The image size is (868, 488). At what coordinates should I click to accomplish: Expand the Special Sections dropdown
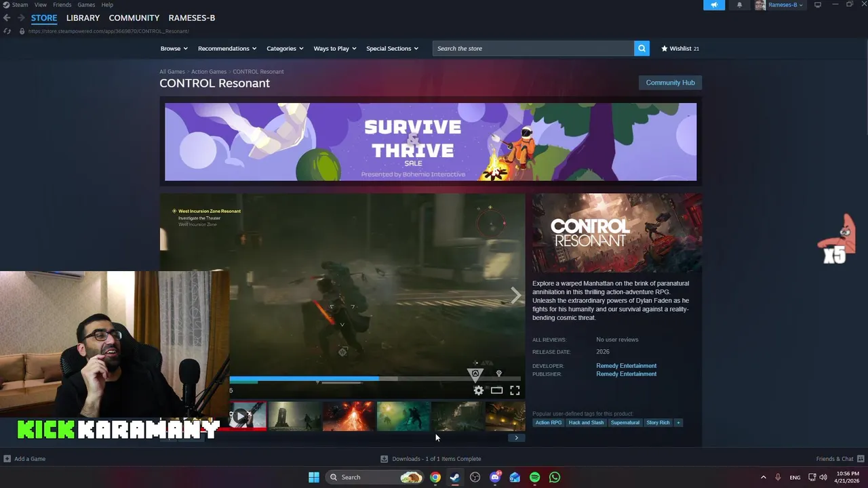(392, 49)
